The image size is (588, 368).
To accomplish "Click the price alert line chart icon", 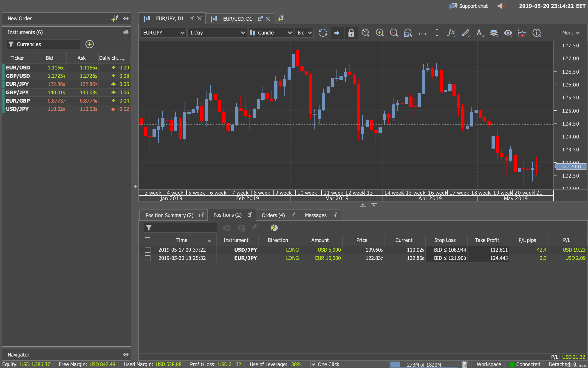I will [x=522, y=33].
